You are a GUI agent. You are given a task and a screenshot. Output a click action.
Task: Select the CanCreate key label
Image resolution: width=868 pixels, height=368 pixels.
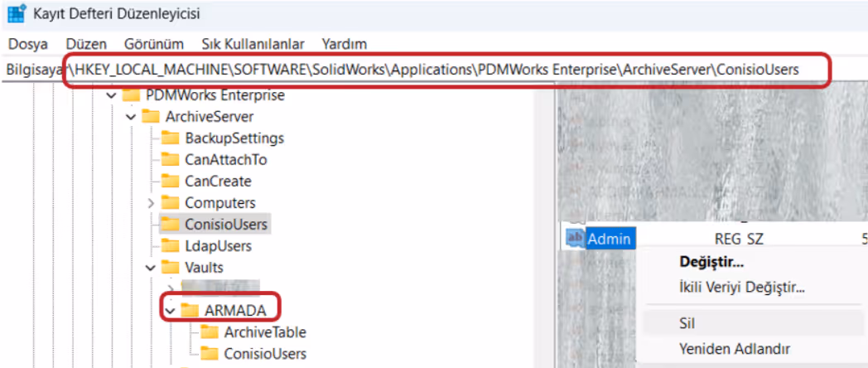point(218,182)
